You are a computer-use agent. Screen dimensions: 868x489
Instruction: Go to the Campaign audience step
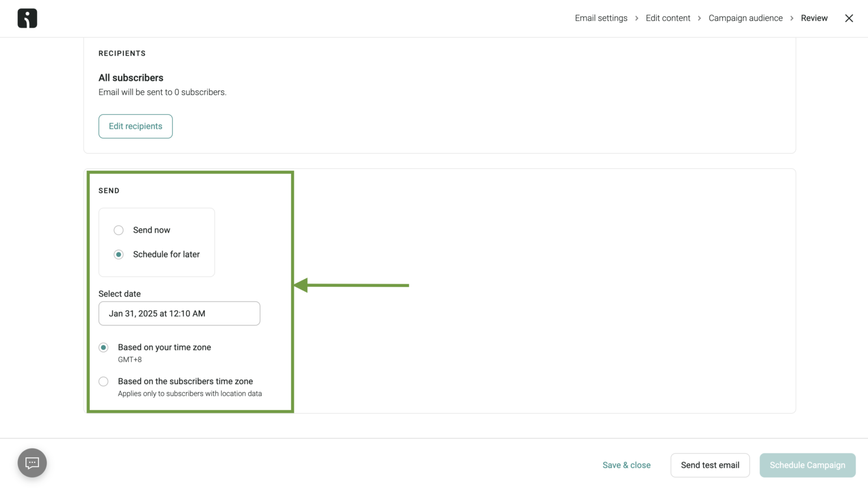[745, 18]
